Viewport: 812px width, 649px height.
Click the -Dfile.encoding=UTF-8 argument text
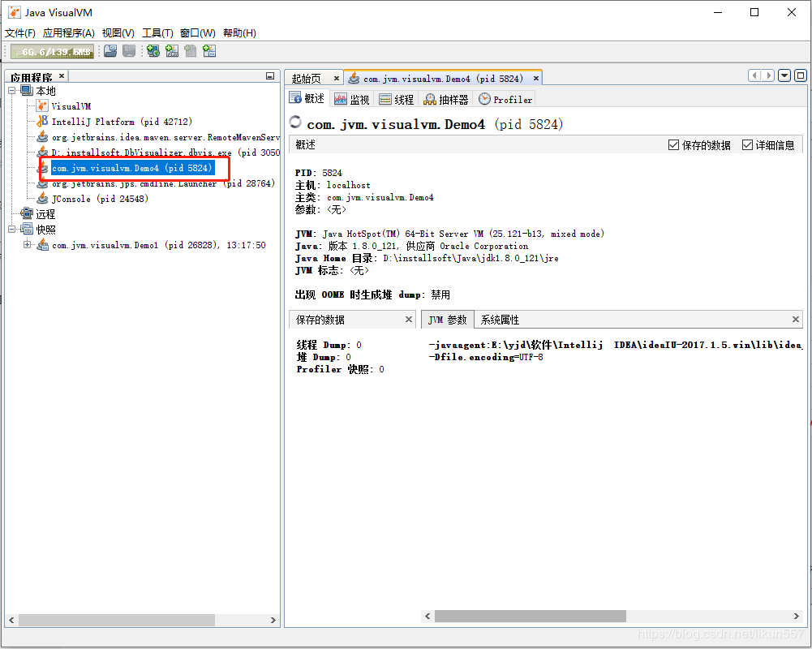click(x=486, y=357)
